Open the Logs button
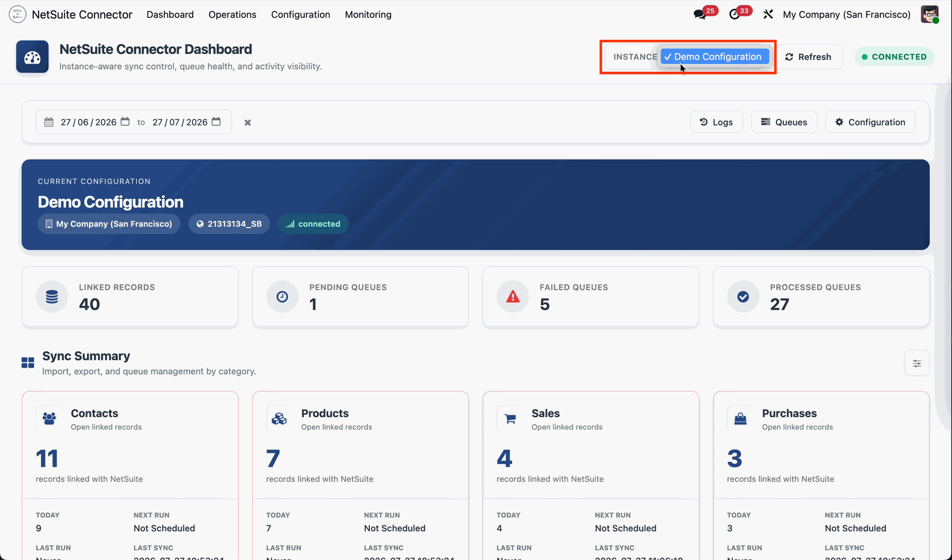The width and height of the screenshot is (952, 560). pyautogui.click(x=716, y=122)
